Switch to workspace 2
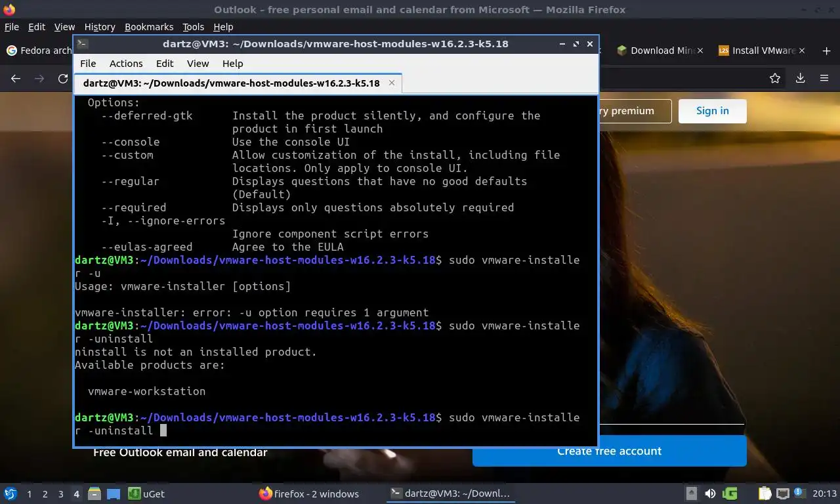Image resolution: width=840 pixels, height=504 pixels. (45, 494)
